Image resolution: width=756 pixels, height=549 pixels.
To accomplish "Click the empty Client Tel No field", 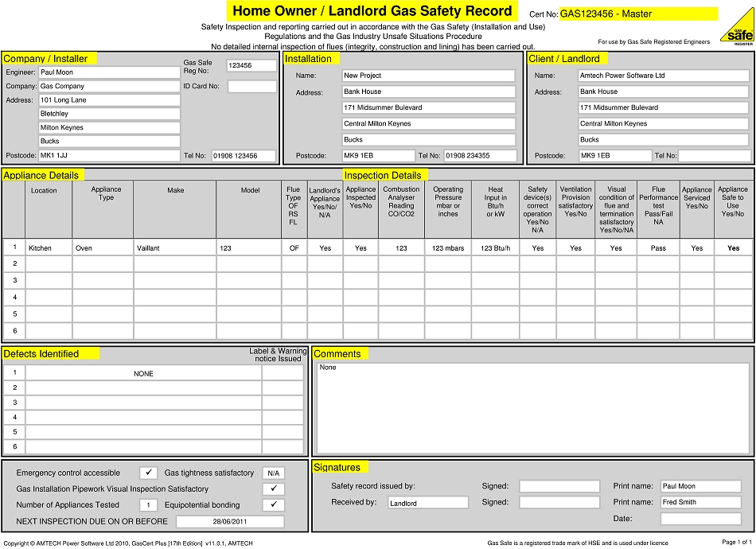I will 714,156.
